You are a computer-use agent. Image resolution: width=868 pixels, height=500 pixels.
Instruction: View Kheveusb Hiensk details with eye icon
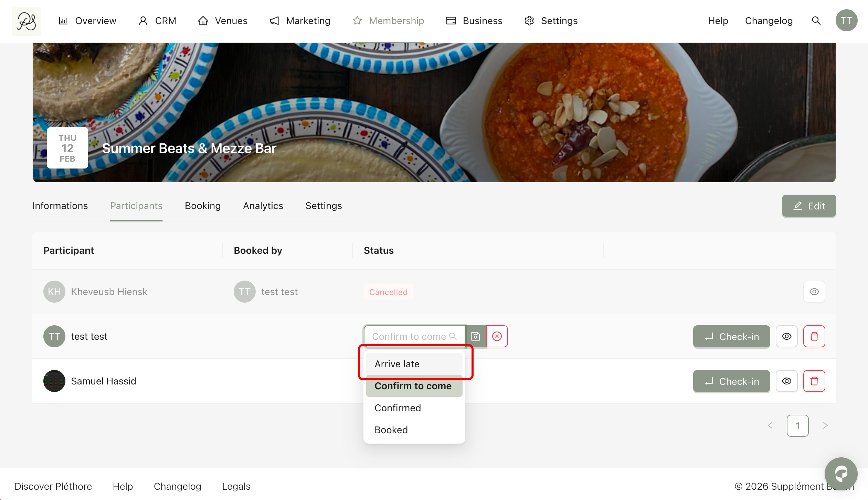click(x=814, y=292)
